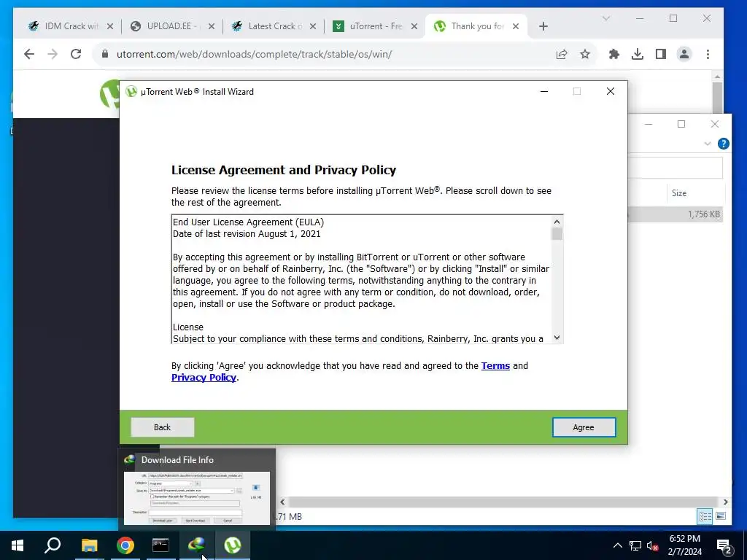Open Windows taskbar search
This screenshot has width=747, height=560.
click(x=53, y=545)
